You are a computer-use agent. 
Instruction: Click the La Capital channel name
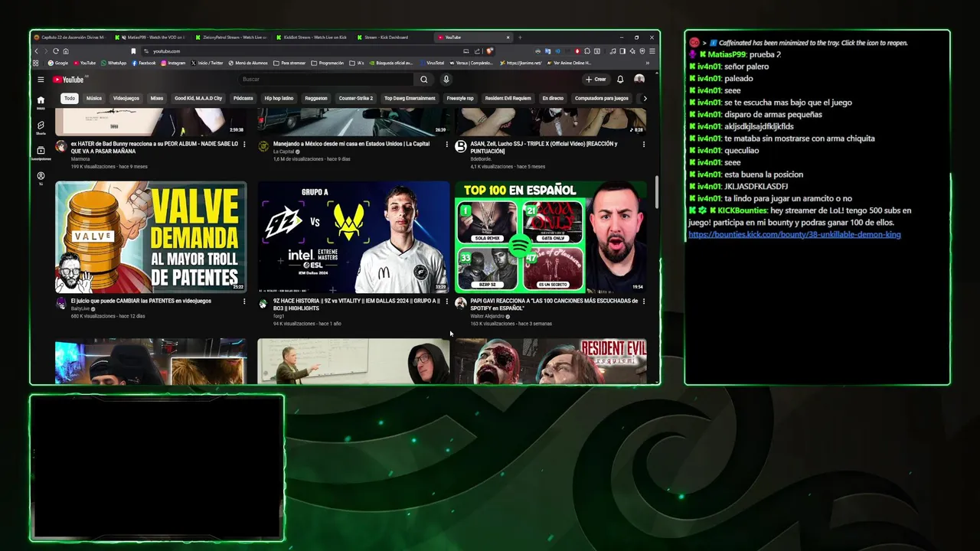283,152
